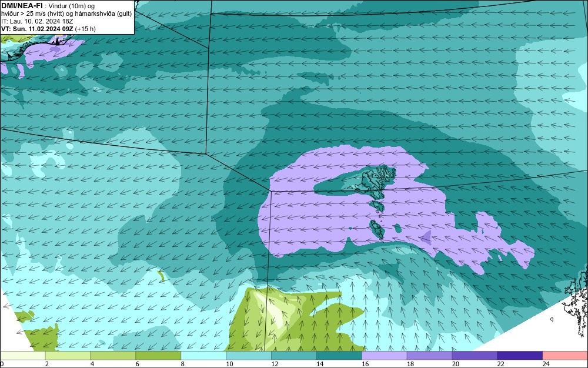Click the small dark-purple triangle patch southeast of the Faroes
Viewport: 588px width, 368px height.
426,238
